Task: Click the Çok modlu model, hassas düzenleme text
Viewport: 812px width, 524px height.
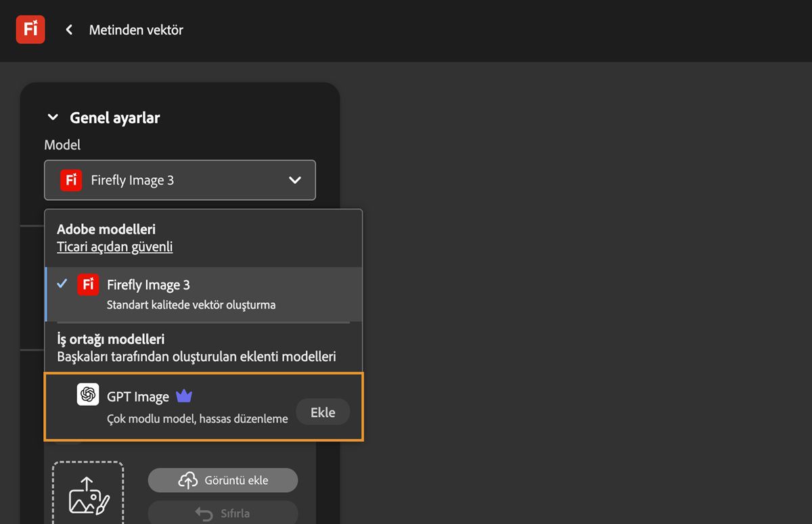Action: [x=198, y=419]
